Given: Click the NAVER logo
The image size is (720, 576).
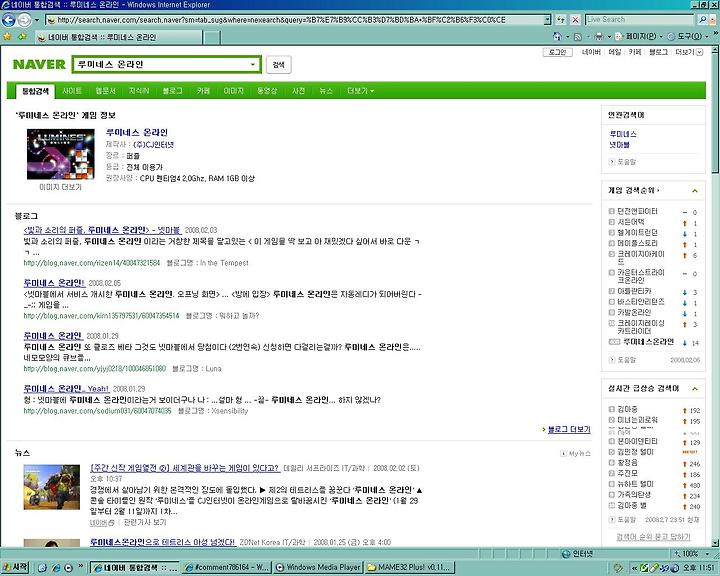Looking at the screenshot, I should pos(39,64).
